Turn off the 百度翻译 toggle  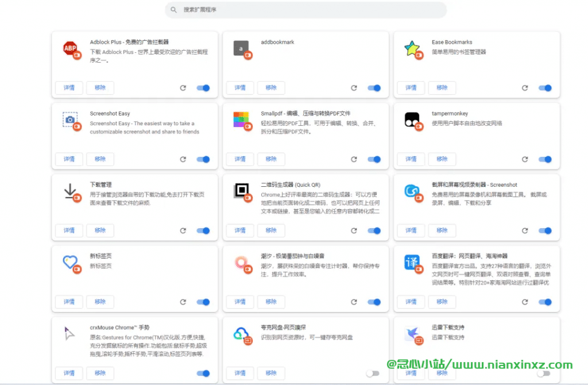pyautogui.click(x=546, y=302)
